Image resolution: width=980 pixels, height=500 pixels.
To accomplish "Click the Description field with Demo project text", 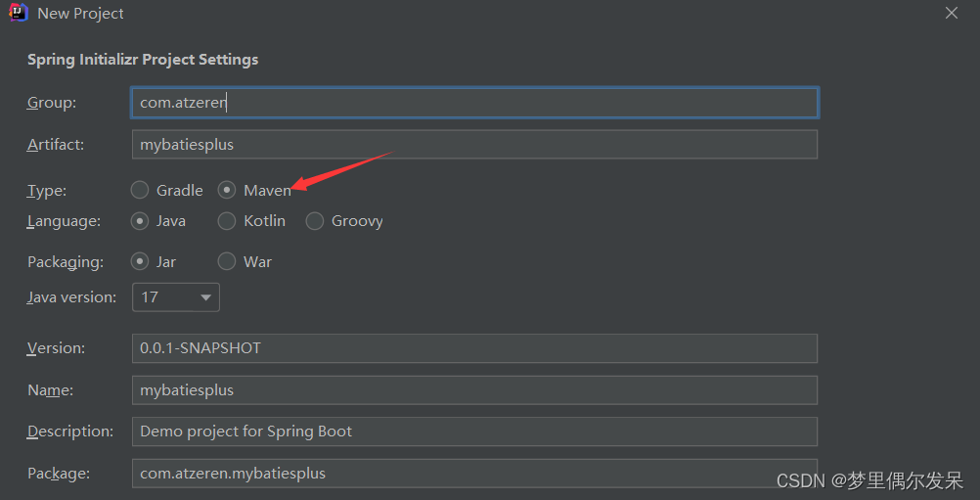I will 474,432.
